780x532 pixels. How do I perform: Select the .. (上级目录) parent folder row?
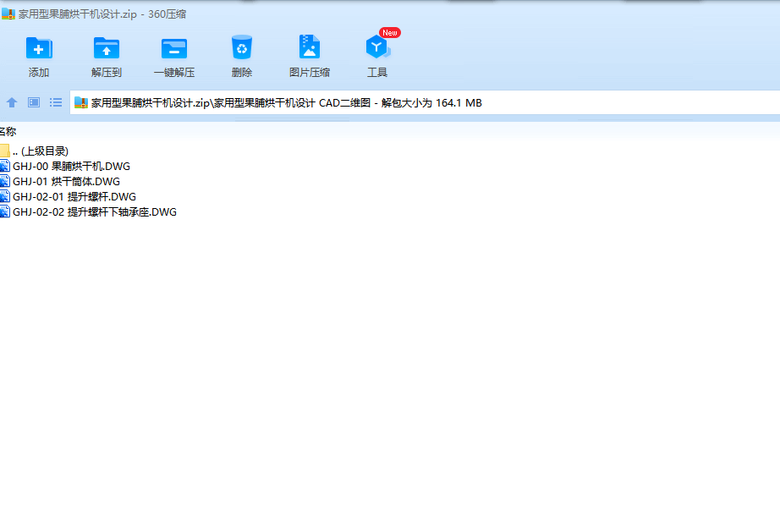[x=35, y=151]
